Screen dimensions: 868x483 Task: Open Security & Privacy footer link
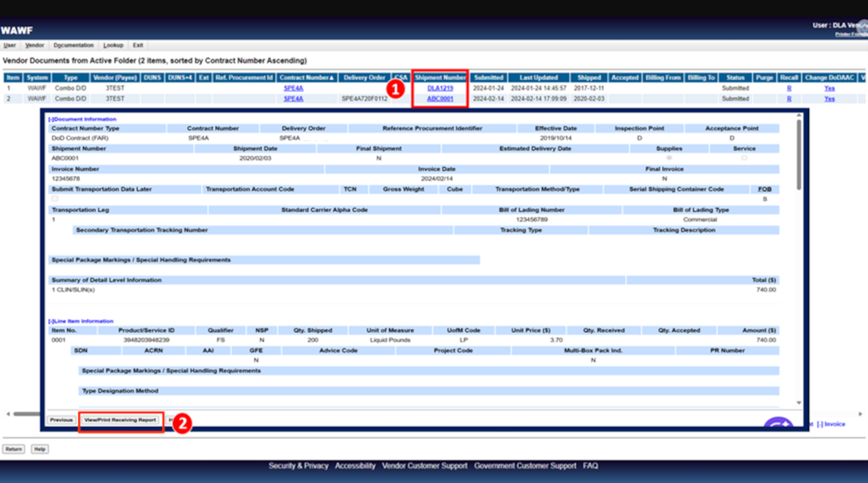pos(298,466)
